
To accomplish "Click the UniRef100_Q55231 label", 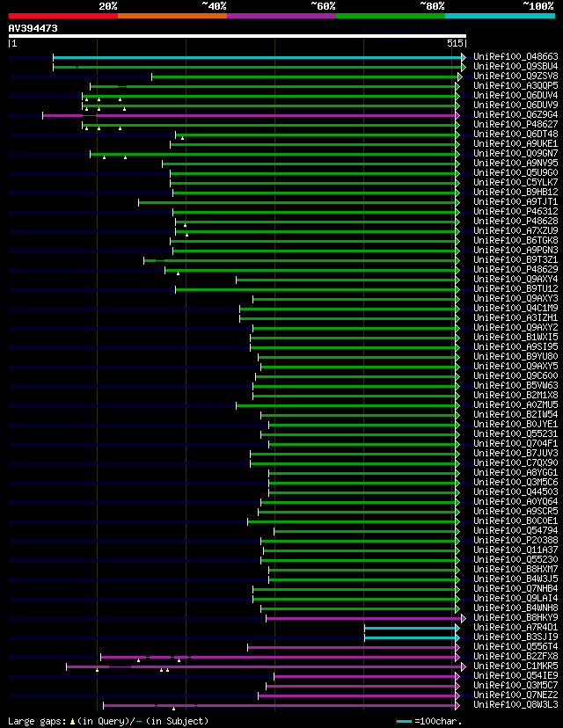I will click(515, 433).
